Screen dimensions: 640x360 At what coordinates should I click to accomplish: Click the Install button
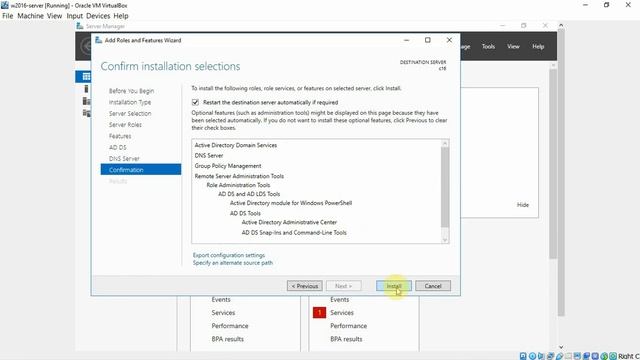393,286
